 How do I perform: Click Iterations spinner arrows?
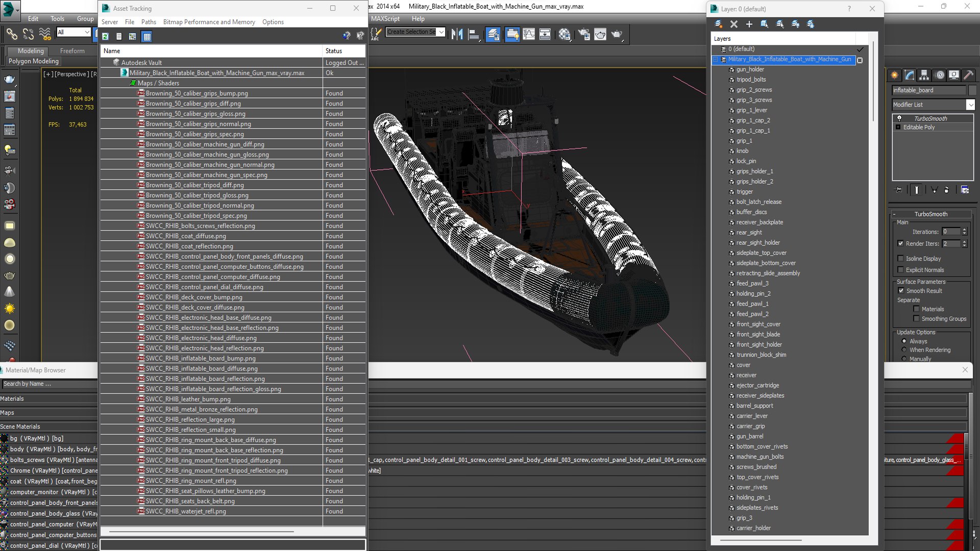[964, 232]
